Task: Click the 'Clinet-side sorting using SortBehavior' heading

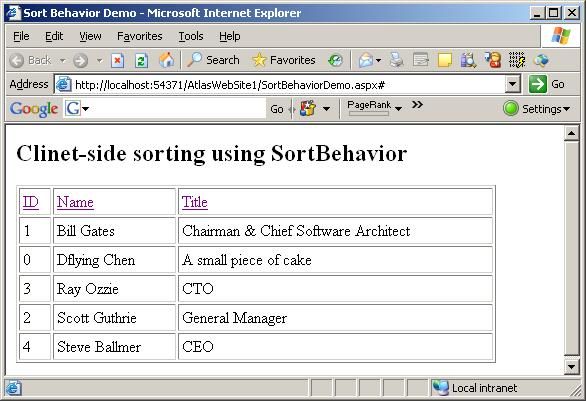Action: point(212,154)
